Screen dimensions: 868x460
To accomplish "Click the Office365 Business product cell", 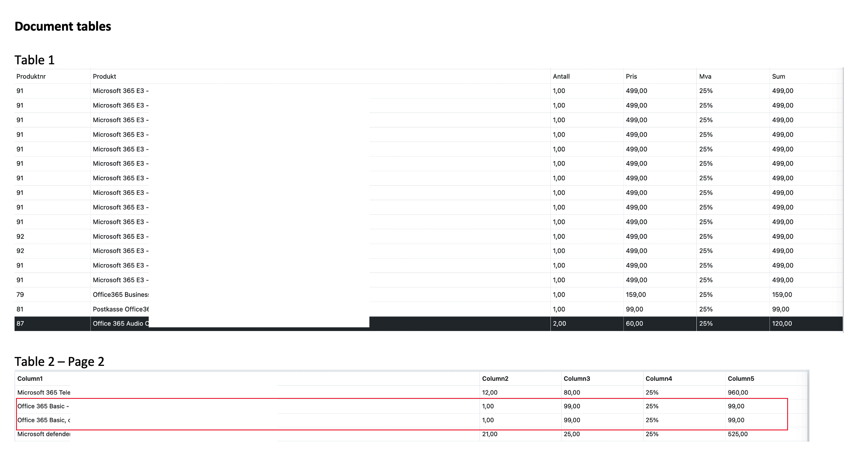I will (121, 295).
